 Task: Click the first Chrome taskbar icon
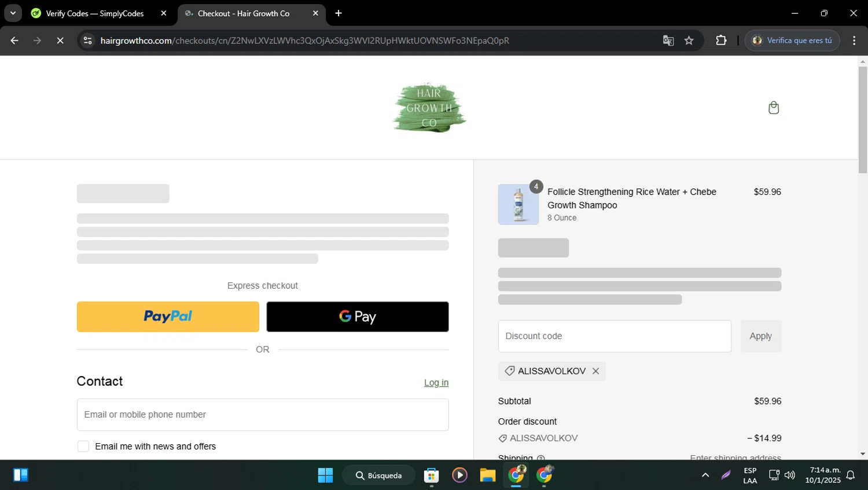tap(516, 475)
